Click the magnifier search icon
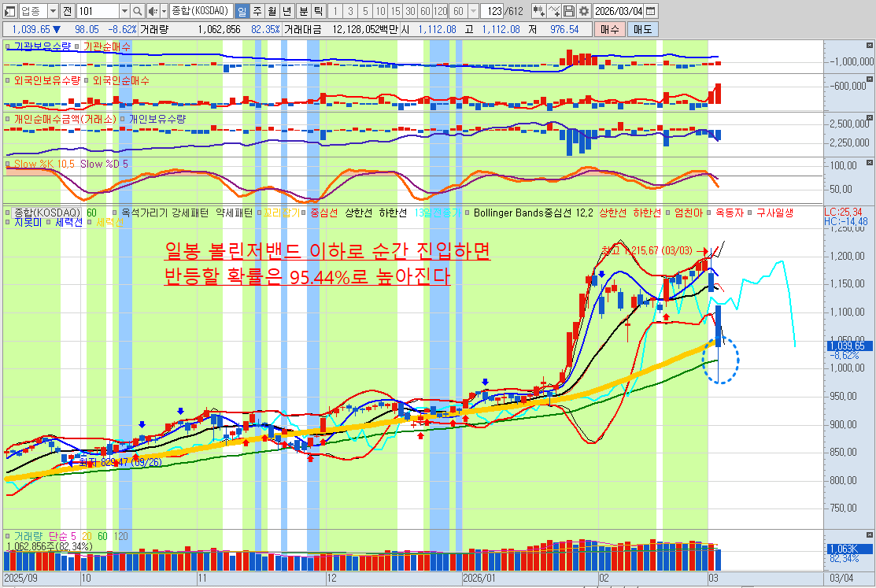Screen dimensions: 876x588 138,11
